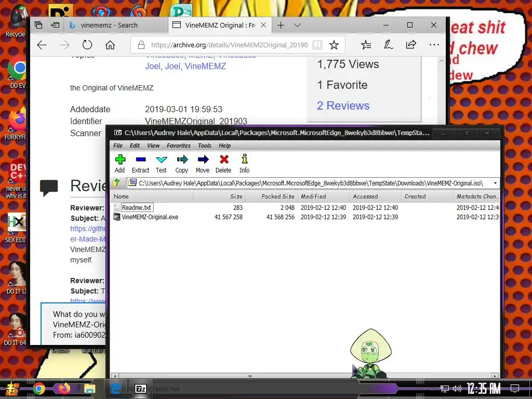Click the Extract tool in 7-Zip

point(140,164)
